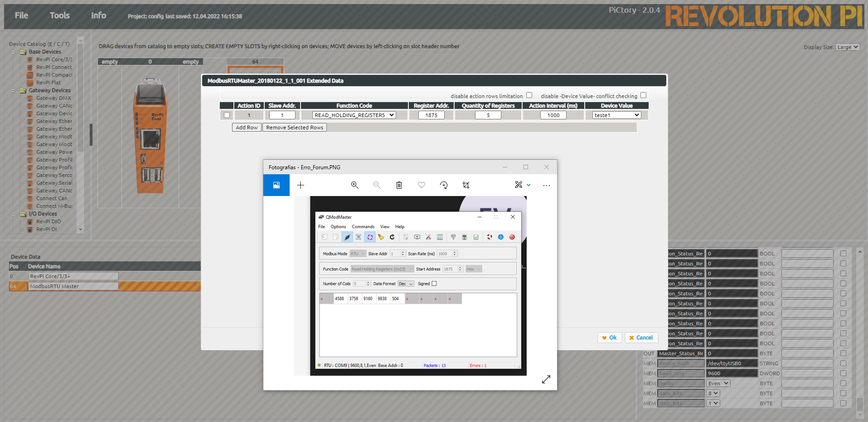Cancel the Extended Data dialog
This screenshot has height=422, width=868.
pyautogui.click(x=641, y=338)
